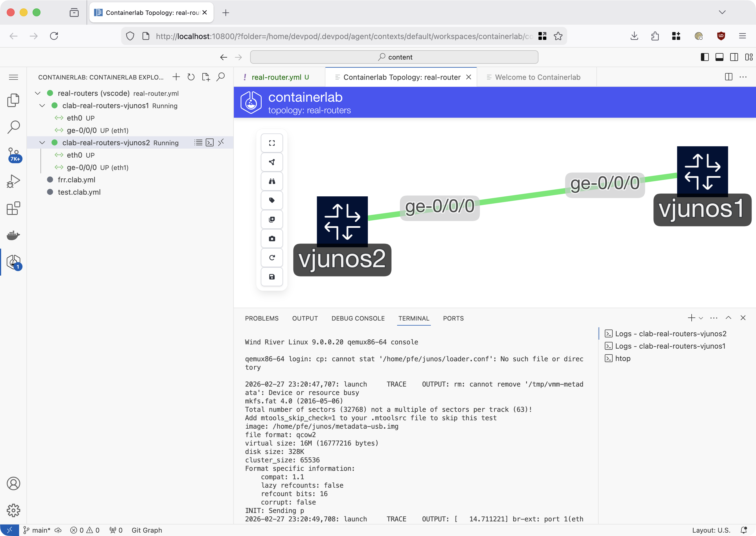This screenshot has height=536, width=756.
Task: Switch to the real-router.yml editor tab
Action: pyautogui.click(x=276, y=77)
